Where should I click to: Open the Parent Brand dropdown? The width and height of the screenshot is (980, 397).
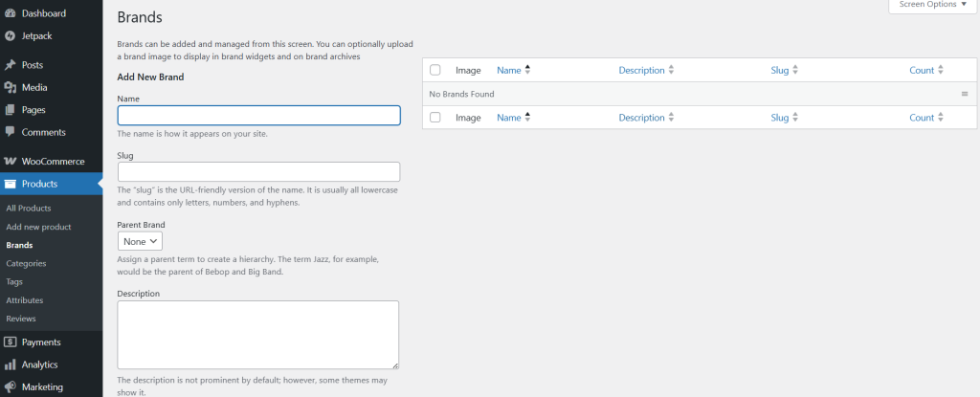(x=140, y=241)
